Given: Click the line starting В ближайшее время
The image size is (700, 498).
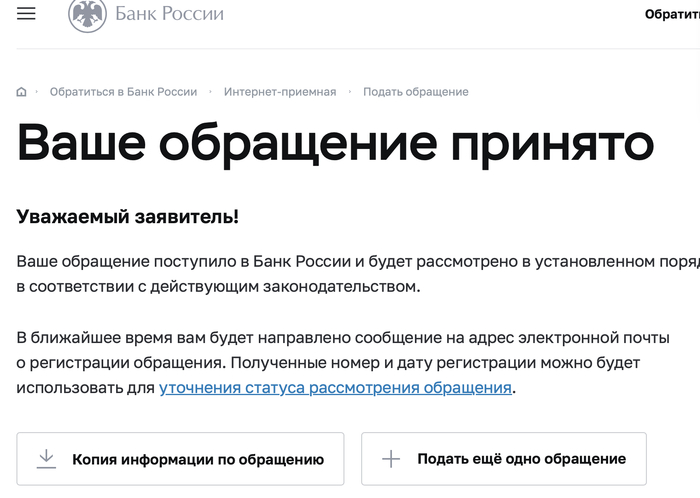Looking at the screenshot, I should (x=343, y=338).
